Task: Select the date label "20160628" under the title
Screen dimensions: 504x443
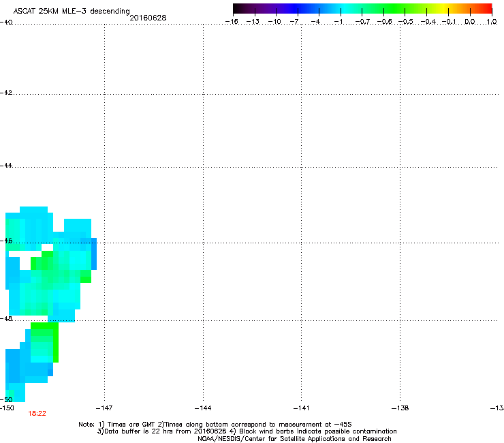Action: point(148,18)
